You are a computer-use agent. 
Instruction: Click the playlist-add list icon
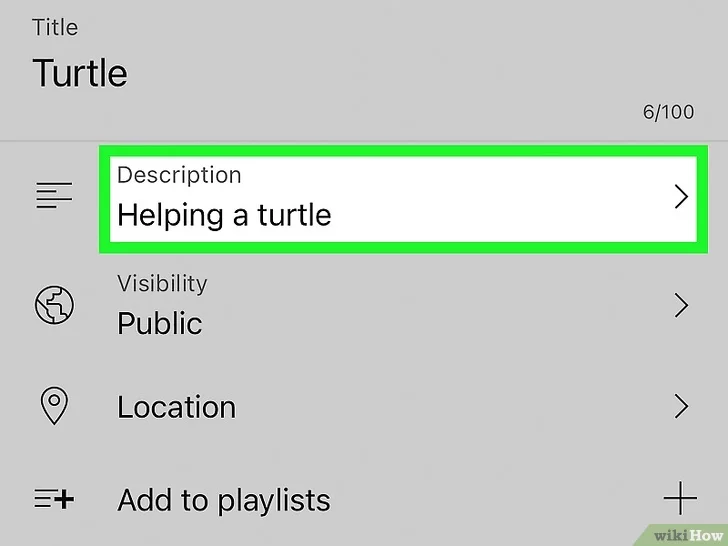(x=54, y=499)
